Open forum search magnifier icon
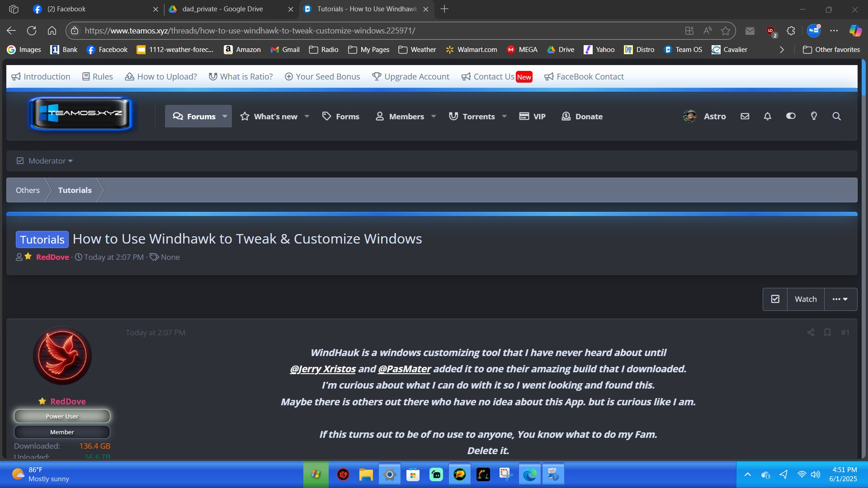This screenshot has width=868, height=488. click(837, 116)
